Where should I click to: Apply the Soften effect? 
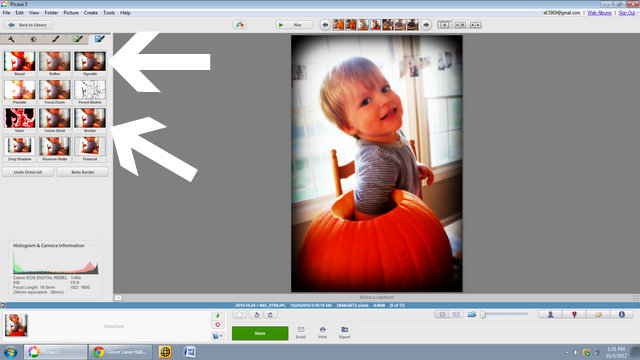pyautogui.click(x=55, y=62)
